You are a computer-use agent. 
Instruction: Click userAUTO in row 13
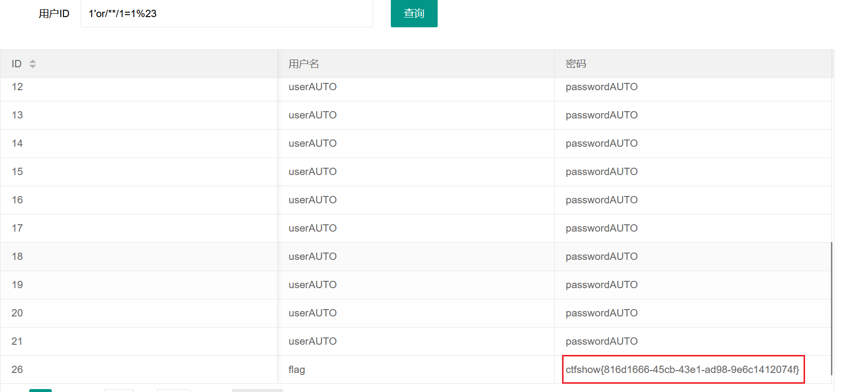tap(313, 115)
